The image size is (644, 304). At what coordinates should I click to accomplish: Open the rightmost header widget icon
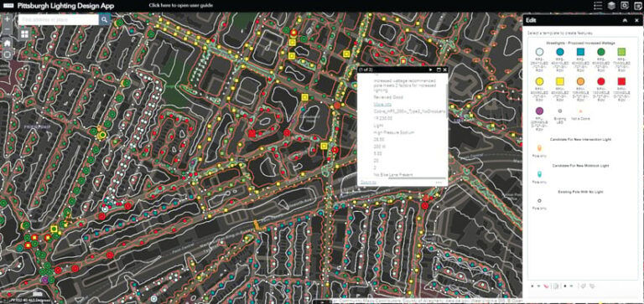click(x=637, y=5)
